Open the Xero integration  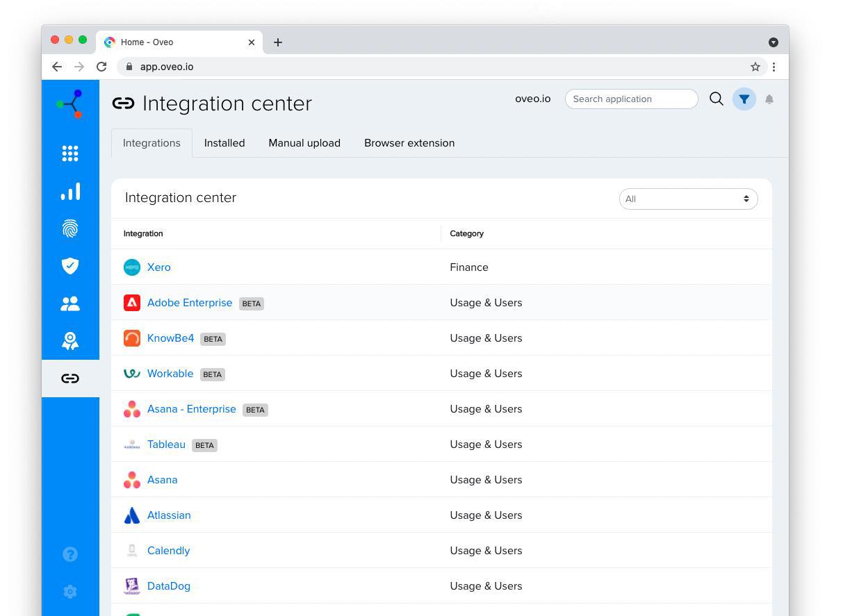point(158,267)
